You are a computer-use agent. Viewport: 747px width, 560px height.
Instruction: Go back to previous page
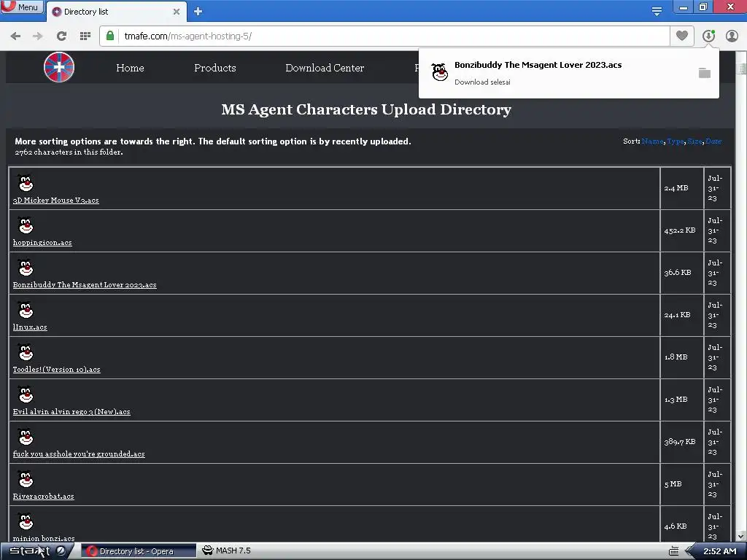pyautogui.click(x=15, y=36)
